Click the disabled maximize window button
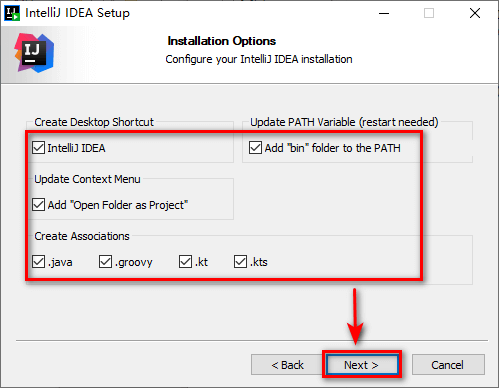 [429, 13]
